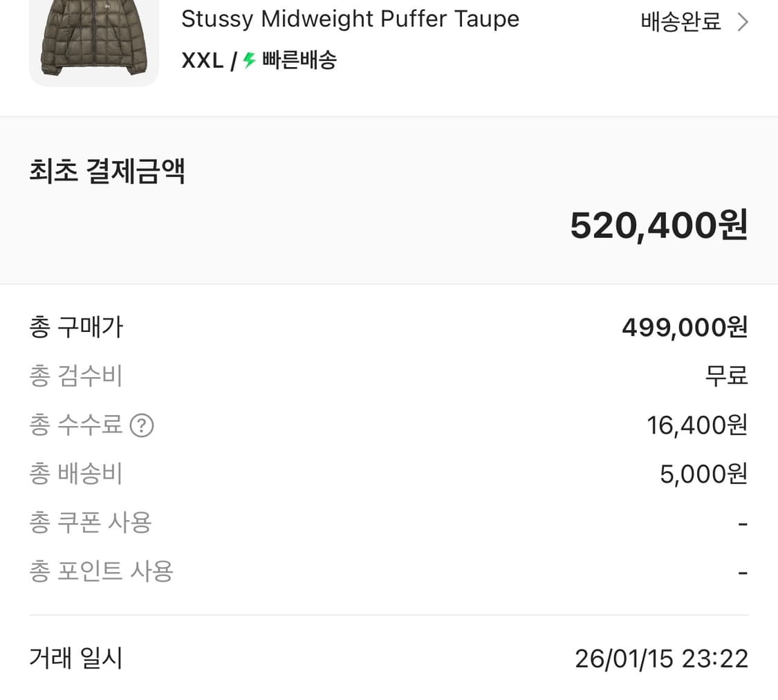The height and width of the screenshot is (700, 778).
Task: Tap the question-mark tooltip for total fees
Action: (x=141, y=425)
